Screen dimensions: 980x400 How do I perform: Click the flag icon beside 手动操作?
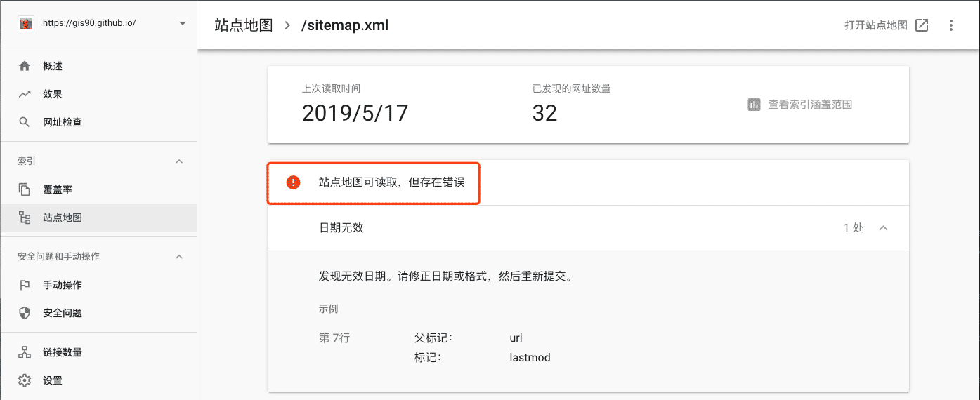coord(25,285)
